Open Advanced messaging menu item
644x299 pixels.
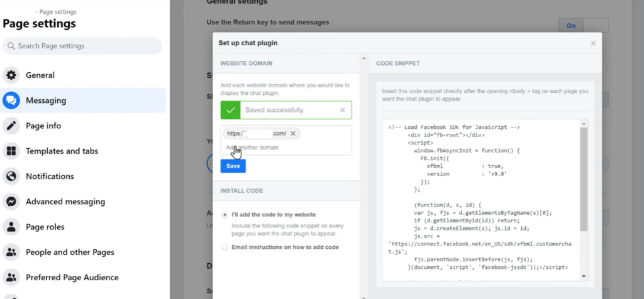coord(83,202)
